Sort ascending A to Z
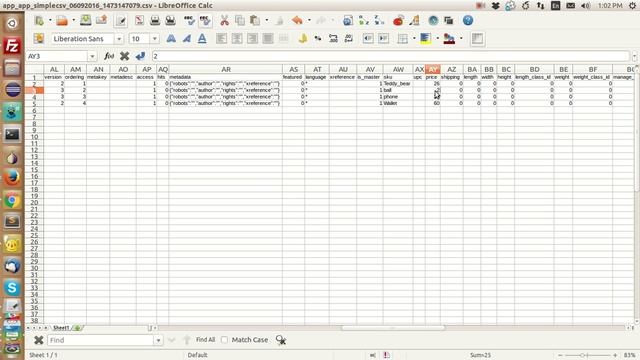This screenshot has height=360, width=640. point(363,20)
